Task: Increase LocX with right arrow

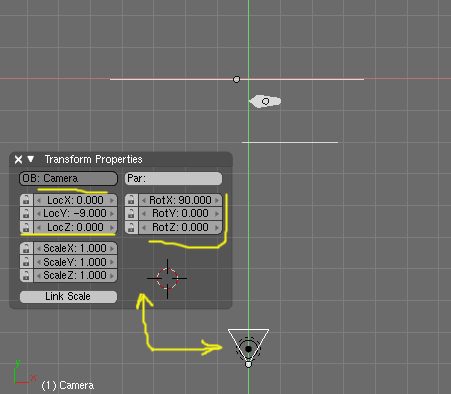Action: (112, 200)
